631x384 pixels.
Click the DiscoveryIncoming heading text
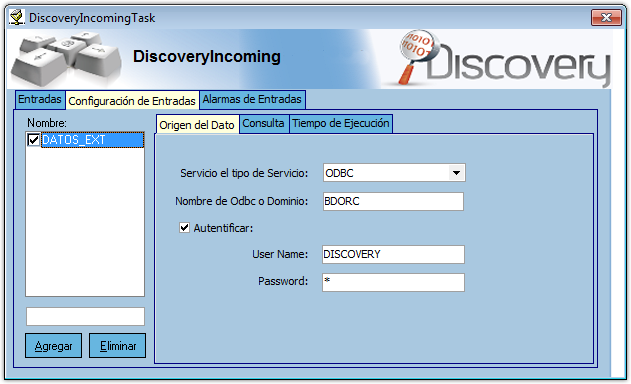(x=207, y=57)
